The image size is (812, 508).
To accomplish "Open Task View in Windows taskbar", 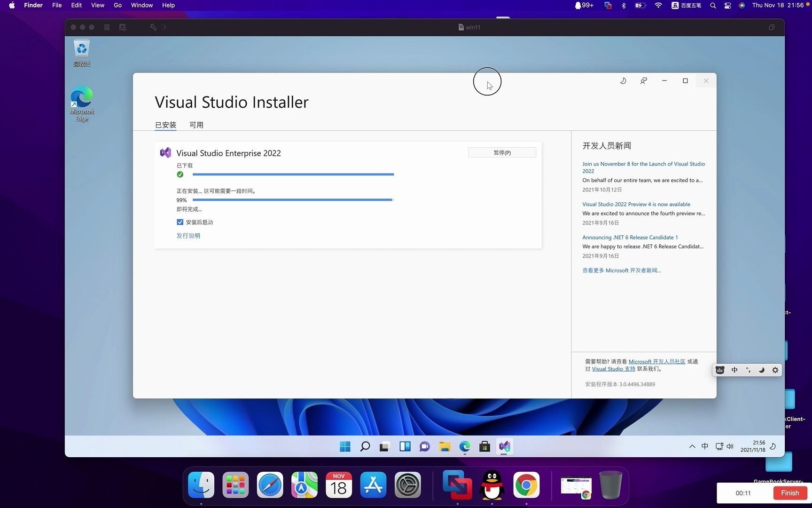I will coord(384,446).
